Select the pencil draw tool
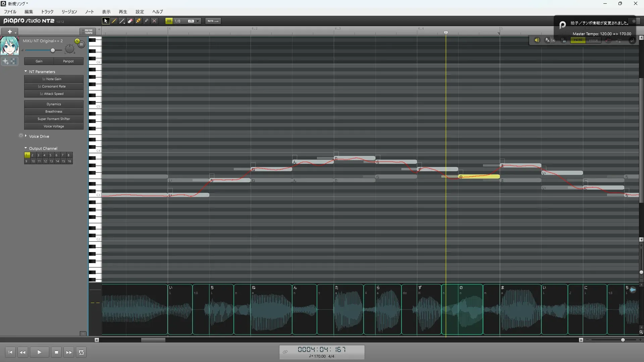Screen dimensions: 644x362 click(x=114, y=21)
